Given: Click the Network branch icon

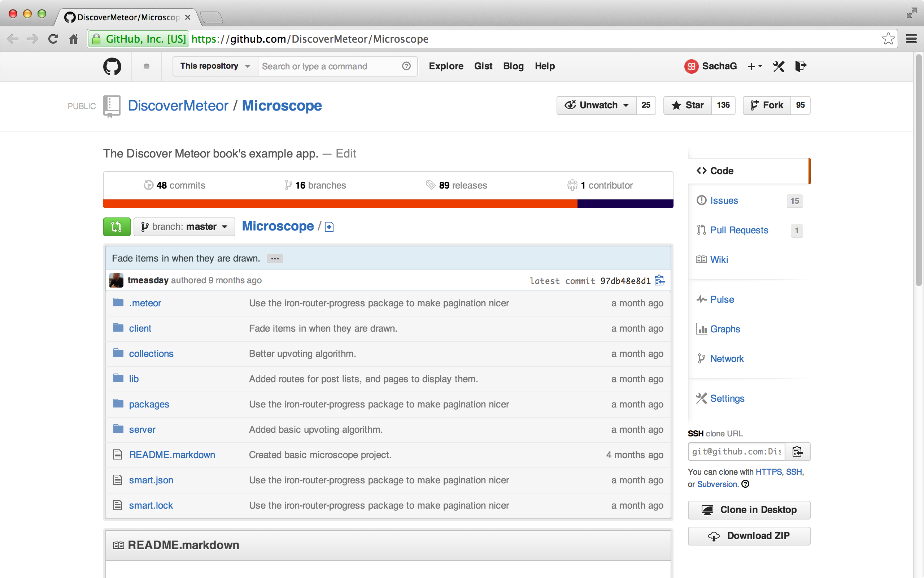Looking at the screenshot, I should 701,359.
